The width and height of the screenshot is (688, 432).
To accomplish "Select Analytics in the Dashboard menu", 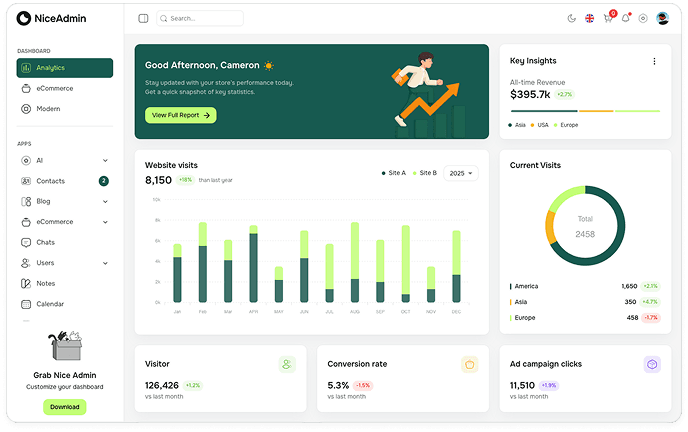I will click(x=64, y=68).
